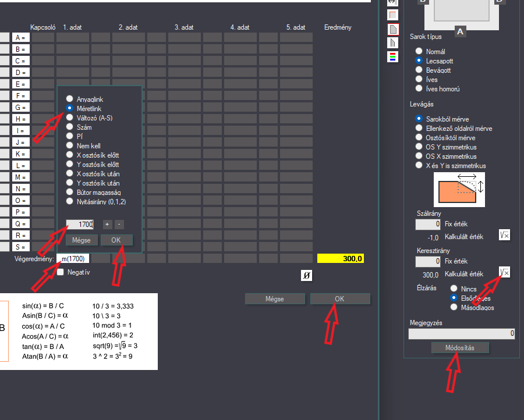Click the Végeredmény field showing m(1700)
Viewport: 524px width, 420px height.
tap(73, 258)
